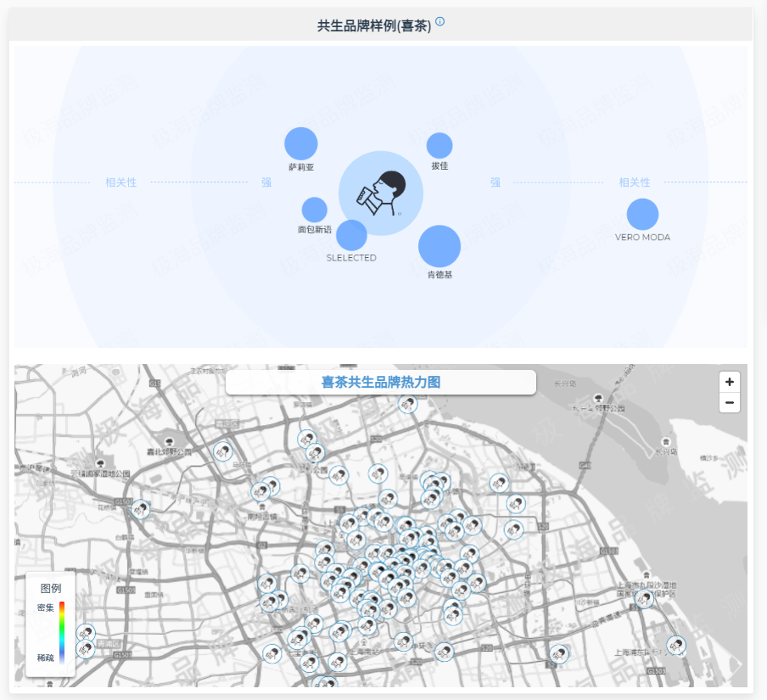The width and height of the screenshot is (767, 700).
Task: Click the SLELECTED text label
Action: [351, 258]
